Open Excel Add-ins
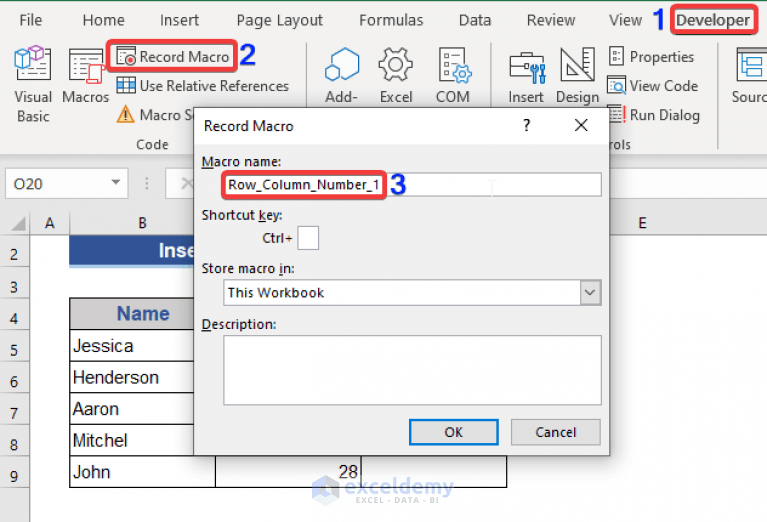This screenshot has height=522, width=767. (x=396, y=75)
